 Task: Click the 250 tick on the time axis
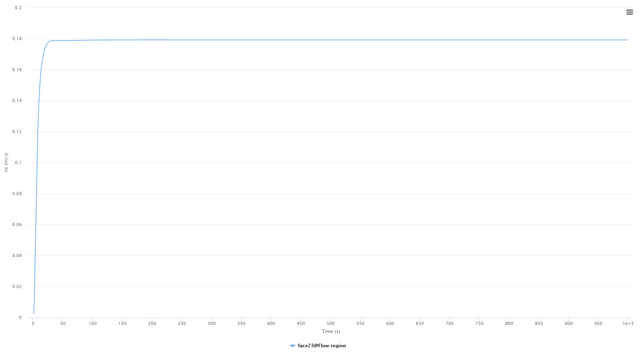pyautogui.click(x=182, y=323)
